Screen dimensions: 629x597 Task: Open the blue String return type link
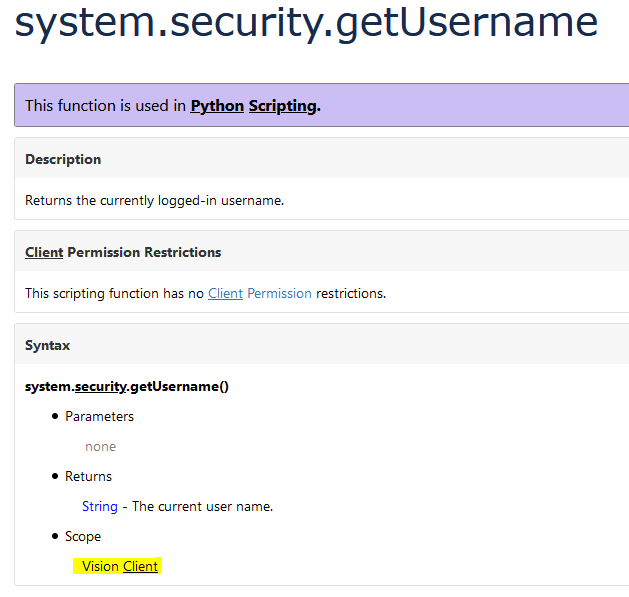click(100, 506)
